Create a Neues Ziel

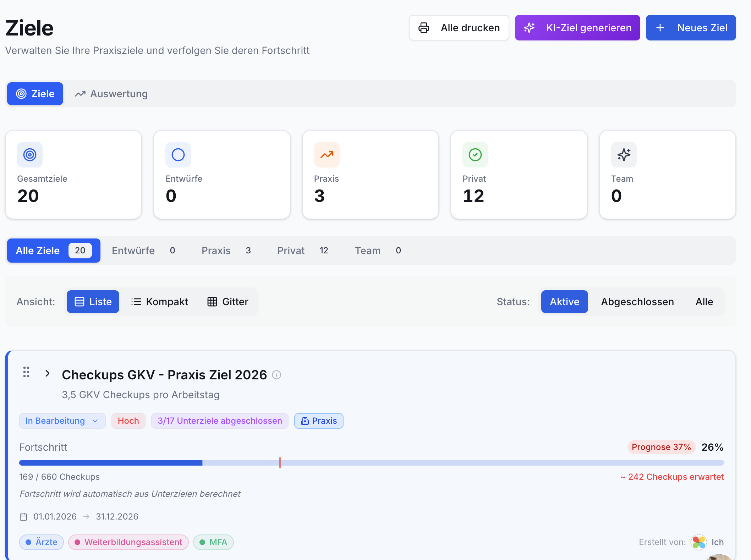pyautogui.click(x=691, y=28)
